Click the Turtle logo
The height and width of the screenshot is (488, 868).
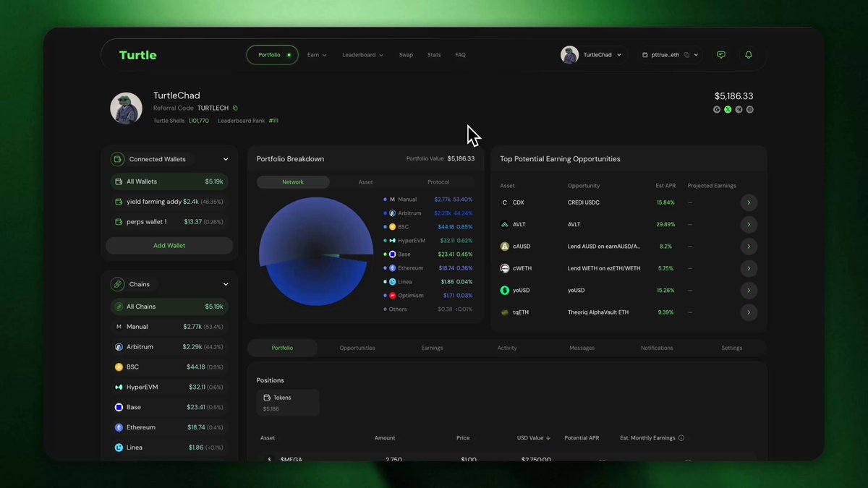[137, 55]
